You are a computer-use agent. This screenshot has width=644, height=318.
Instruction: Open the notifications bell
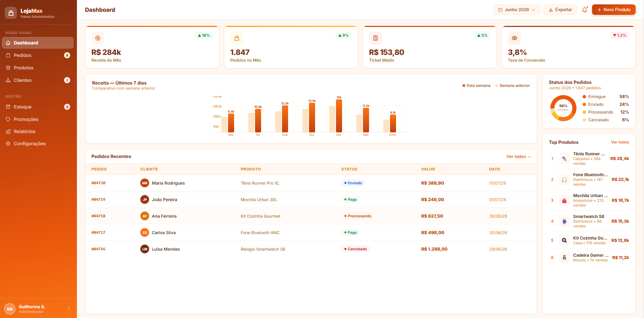click(x=585, y=10)
